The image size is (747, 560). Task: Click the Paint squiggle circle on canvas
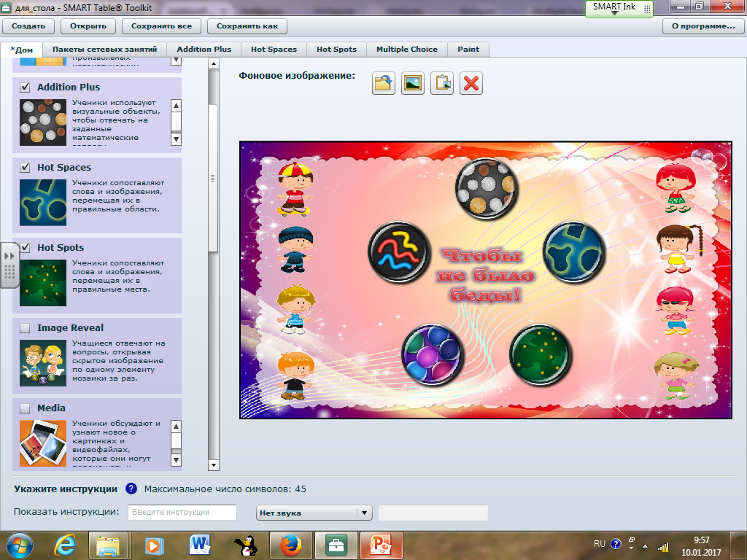click(x=399, y=252)
